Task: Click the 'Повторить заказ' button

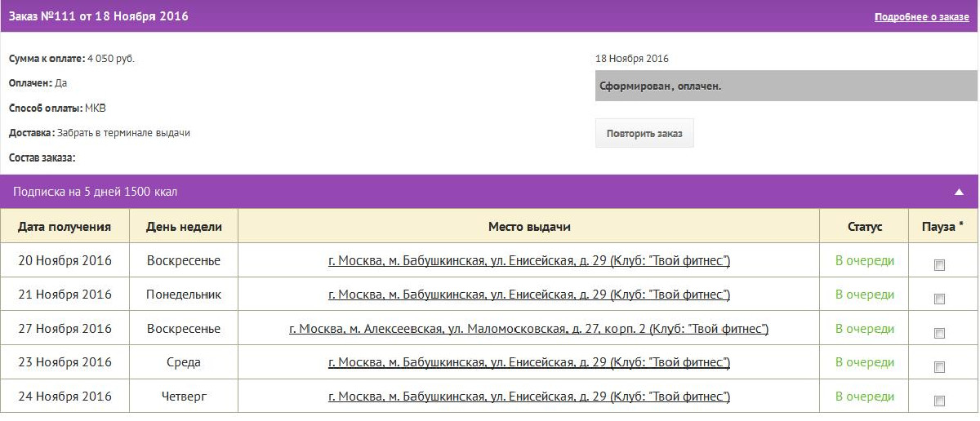Action: pyautogui.click(x=644, y=133)
